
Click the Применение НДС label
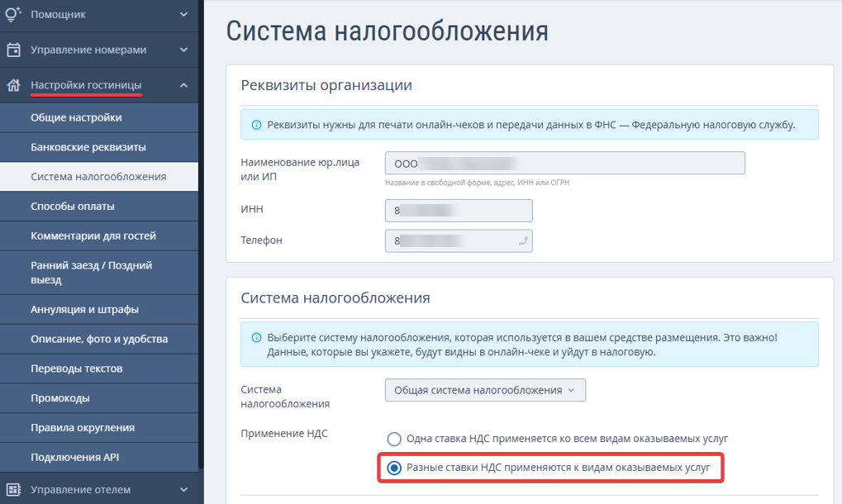[284, 433]
